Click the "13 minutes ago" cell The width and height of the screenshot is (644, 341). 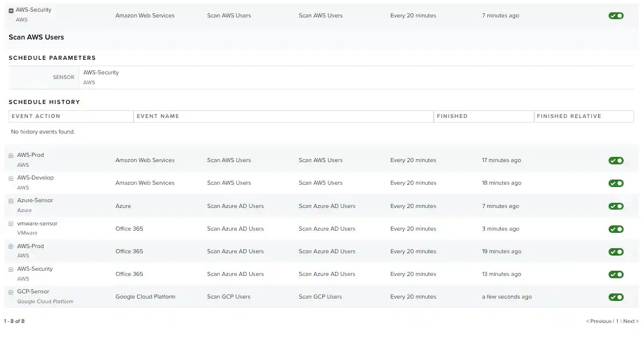(x=502, y=274)
